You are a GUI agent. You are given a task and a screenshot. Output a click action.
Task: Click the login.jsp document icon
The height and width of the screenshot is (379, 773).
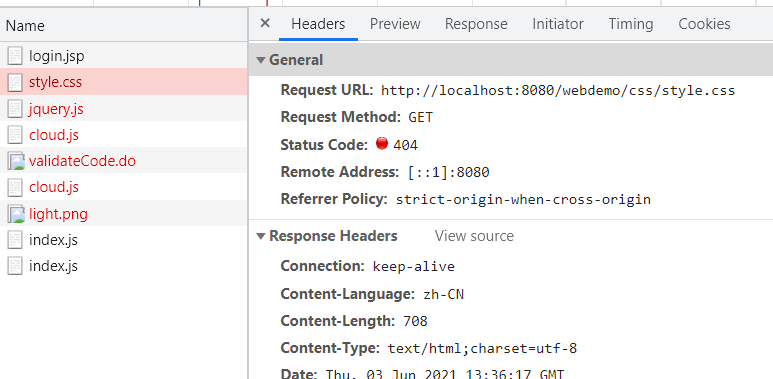coord(15,56)
